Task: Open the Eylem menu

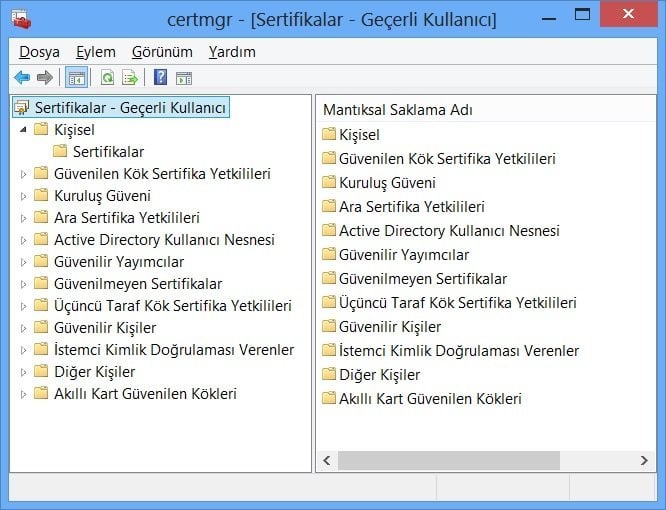Action: (96, 52)
